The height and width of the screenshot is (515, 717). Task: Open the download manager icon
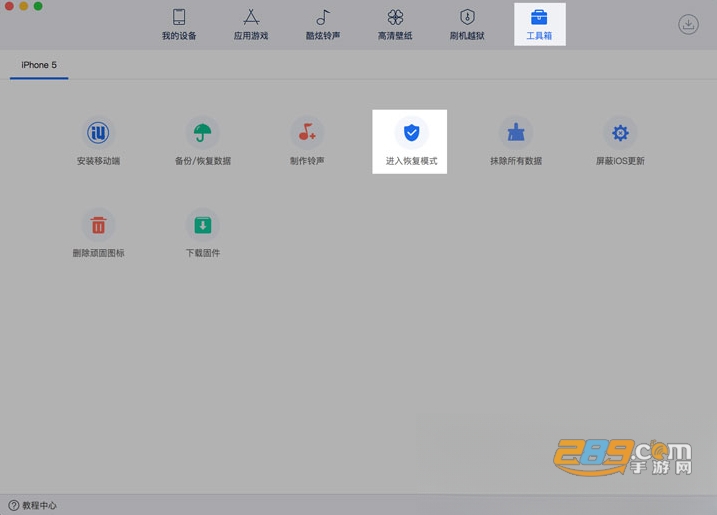coord(688,24)
